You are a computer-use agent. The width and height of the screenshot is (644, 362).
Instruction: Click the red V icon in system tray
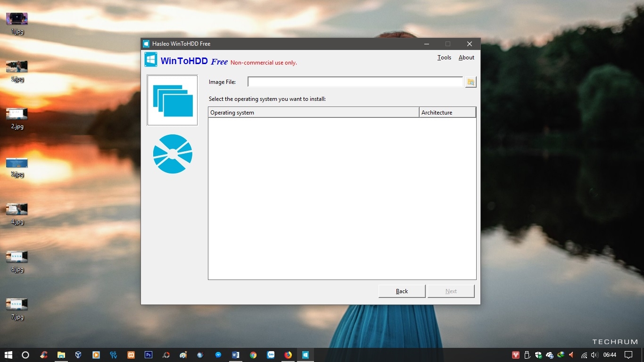point(516,355)
